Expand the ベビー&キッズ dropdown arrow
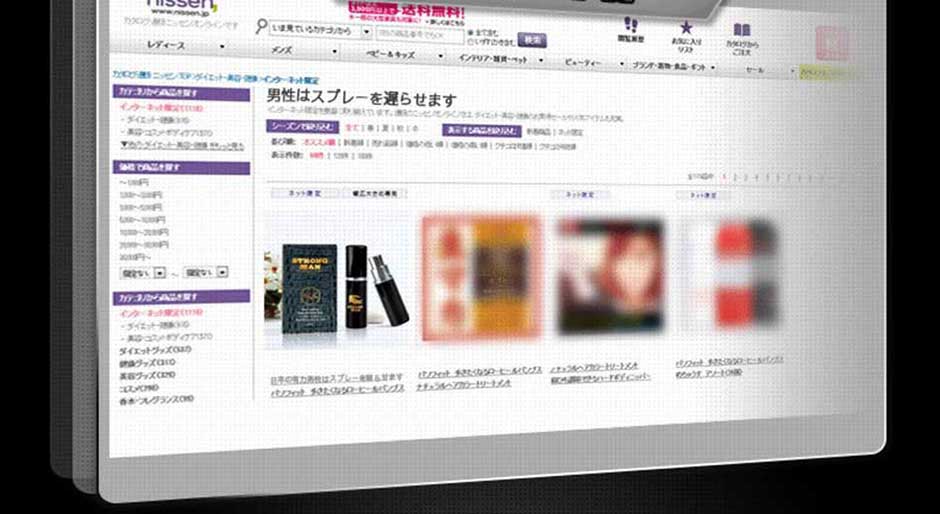This screenshot has width=940, height=514. pyautogui.click(x=441, y=56)
